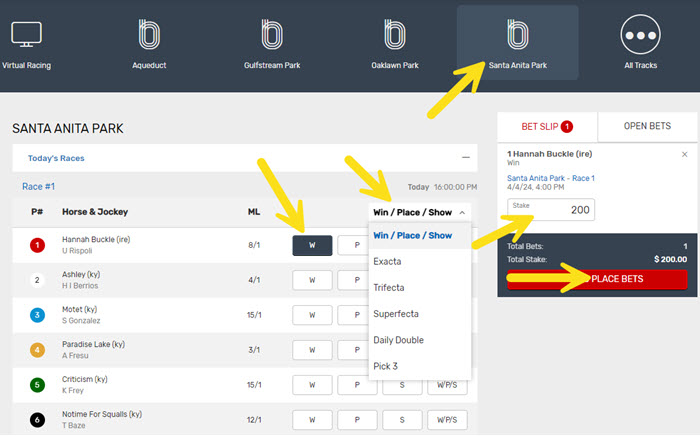Select the Gulfstream Park track icon
This screenshot has height=436, width=700.
(272, 34)
